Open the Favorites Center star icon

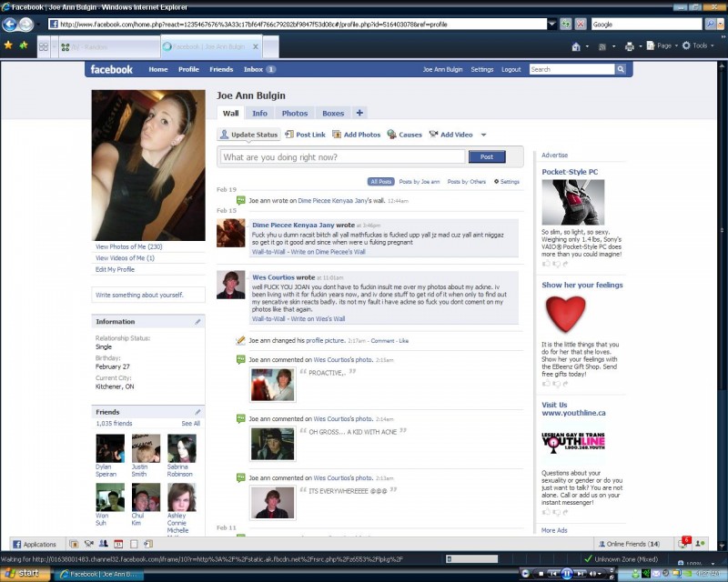8,45
